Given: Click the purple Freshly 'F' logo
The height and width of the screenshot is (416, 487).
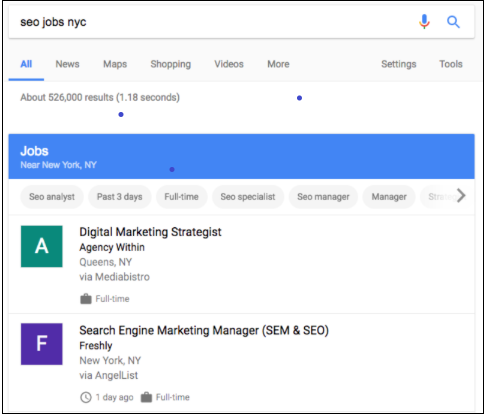Looking at the screenshot, I should [x=42, y=344].
